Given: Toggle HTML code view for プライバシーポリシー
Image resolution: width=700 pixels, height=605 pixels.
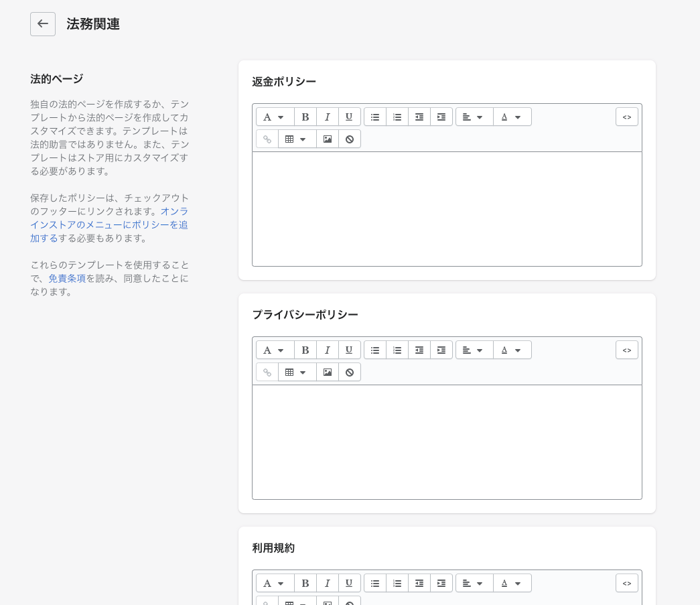Looking at the screenshot, I should 627,350.
